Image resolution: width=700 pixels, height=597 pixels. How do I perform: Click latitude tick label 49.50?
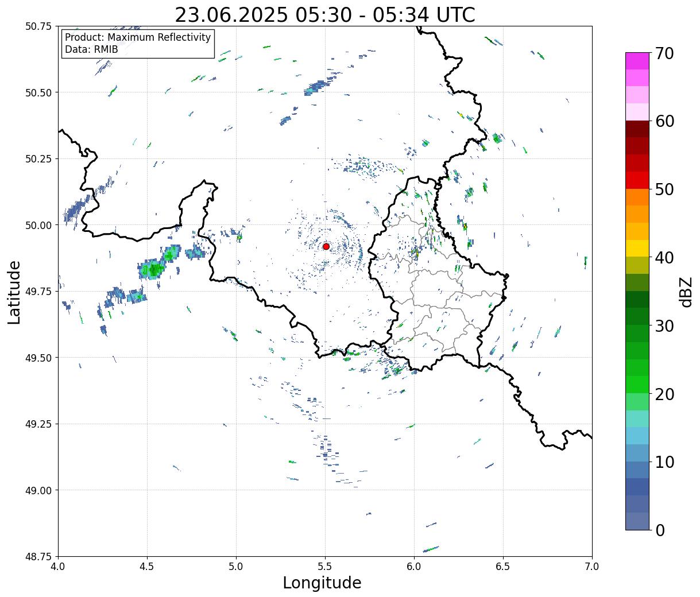38,358
